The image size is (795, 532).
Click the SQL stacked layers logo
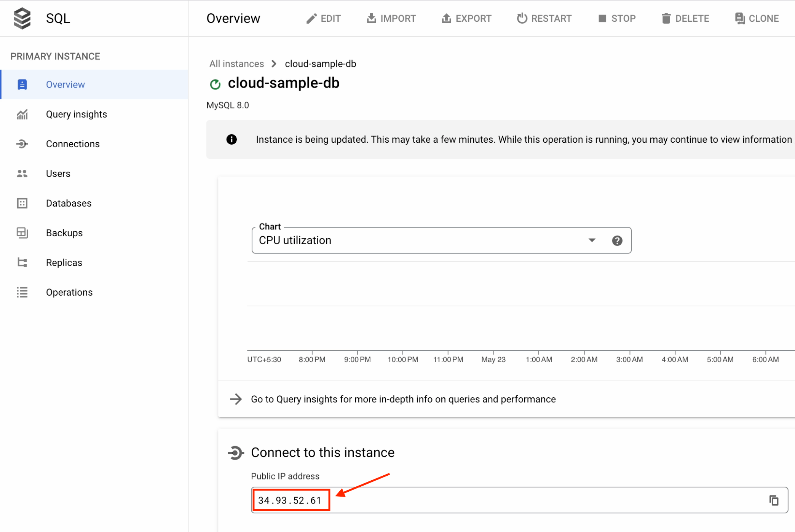point(22,18)
